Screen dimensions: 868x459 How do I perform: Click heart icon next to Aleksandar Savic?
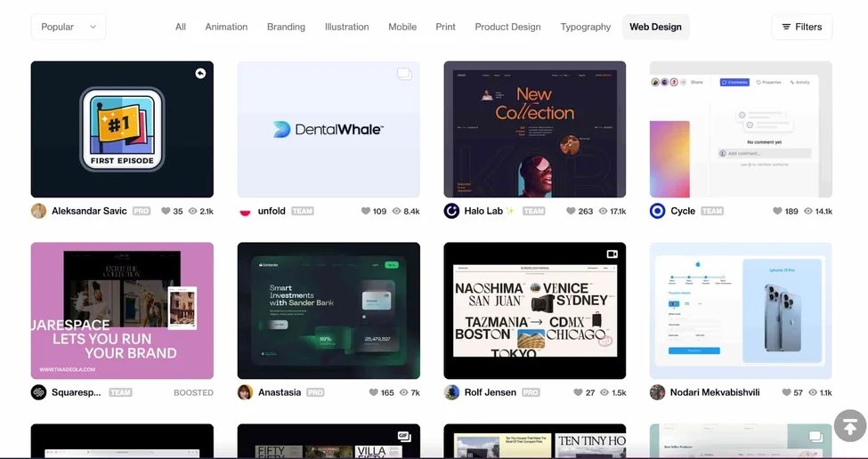click(166, 212)
